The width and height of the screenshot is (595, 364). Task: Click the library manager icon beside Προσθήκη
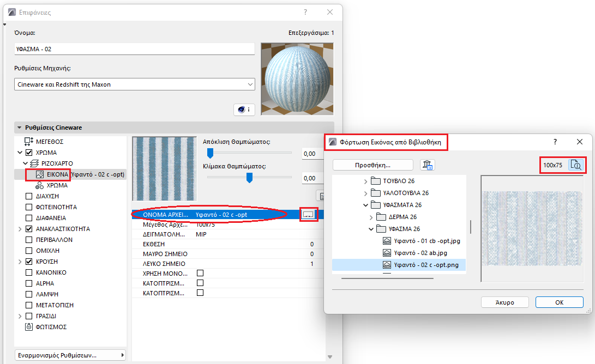[427, 165]
